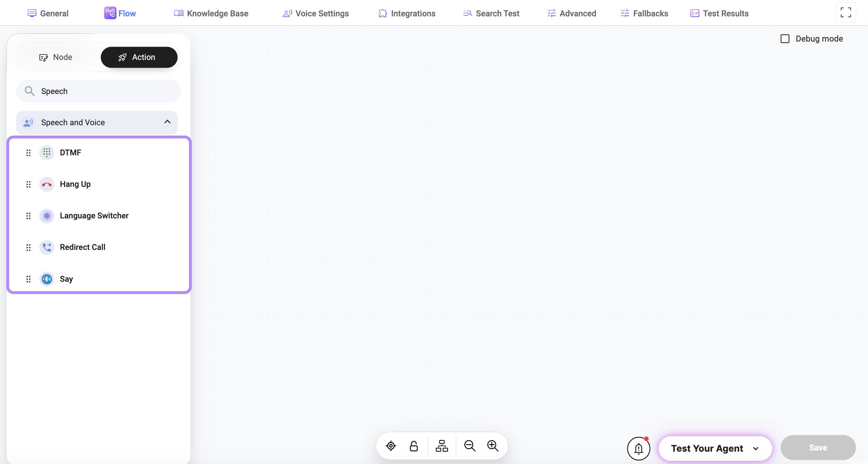868x464 pixels.
Task: Select the Redirect Call icon
Action: pos(47,248)
